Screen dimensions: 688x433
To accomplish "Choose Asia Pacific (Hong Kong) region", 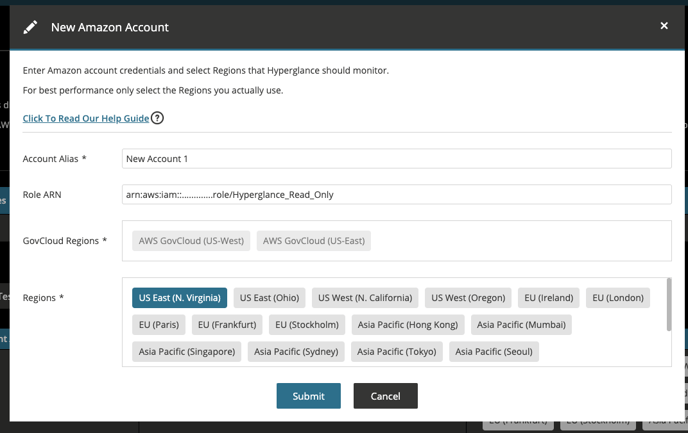I will 408,325.
